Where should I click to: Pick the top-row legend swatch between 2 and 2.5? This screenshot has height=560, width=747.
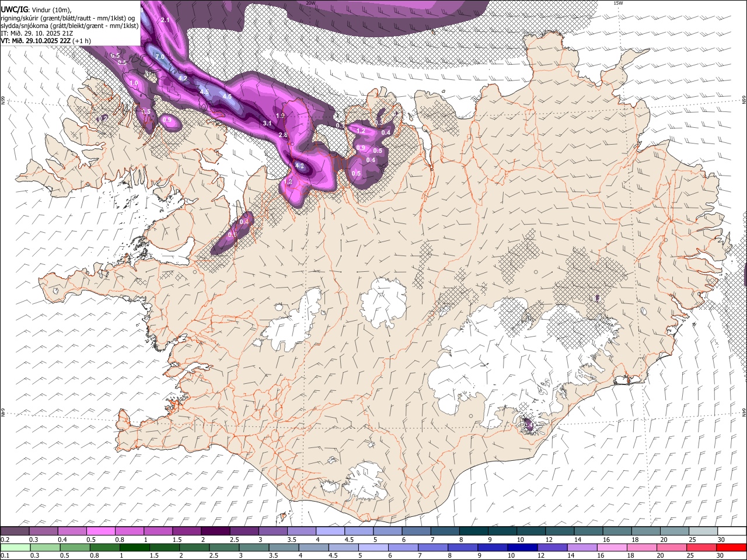(x=215, y=531)
